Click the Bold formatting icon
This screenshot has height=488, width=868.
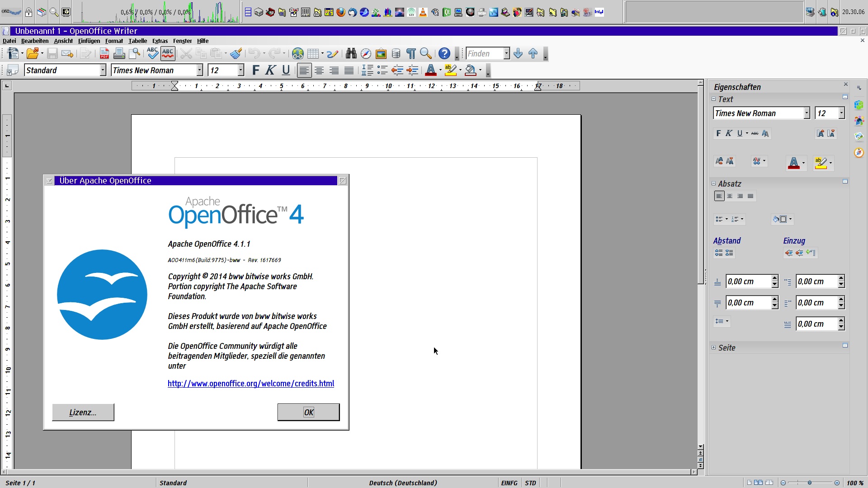[x=256, y=70]
